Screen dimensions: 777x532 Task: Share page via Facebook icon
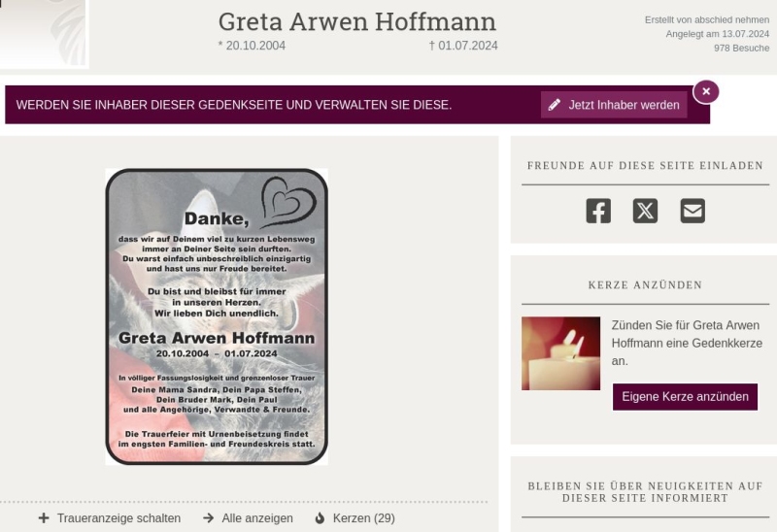pyautogui.click(x=598, y=211)
